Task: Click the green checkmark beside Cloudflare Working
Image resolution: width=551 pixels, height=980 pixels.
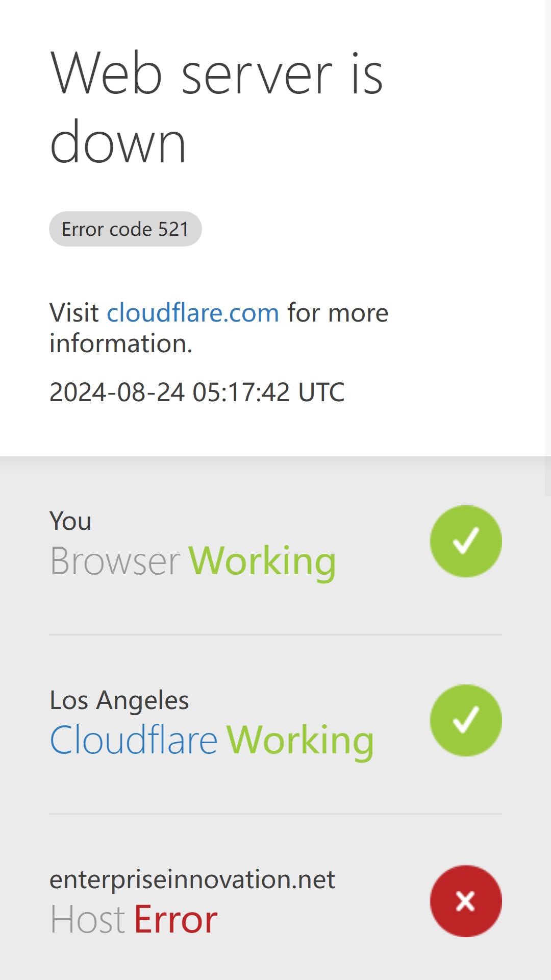Action: 466,720
